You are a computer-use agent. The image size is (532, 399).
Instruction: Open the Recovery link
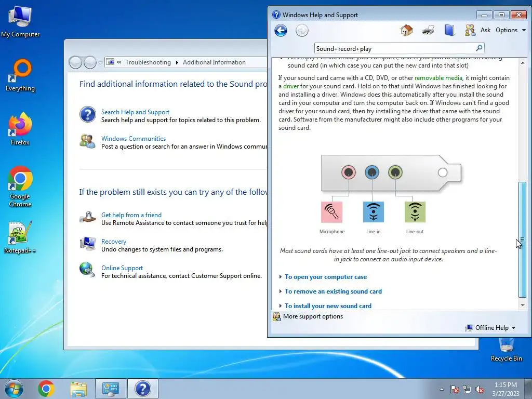click(x=114, y=241)
